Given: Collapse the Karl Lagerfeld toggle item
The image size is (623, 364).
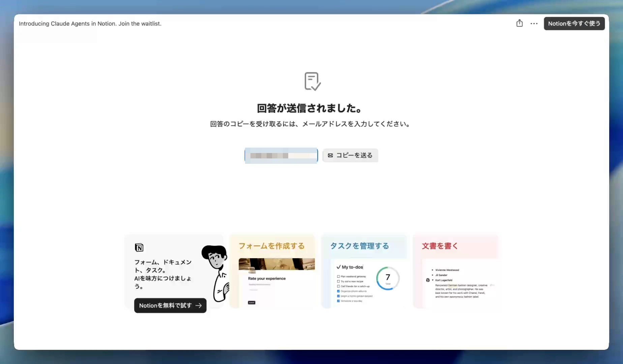Looking at the screenshot, I should 433,280.
